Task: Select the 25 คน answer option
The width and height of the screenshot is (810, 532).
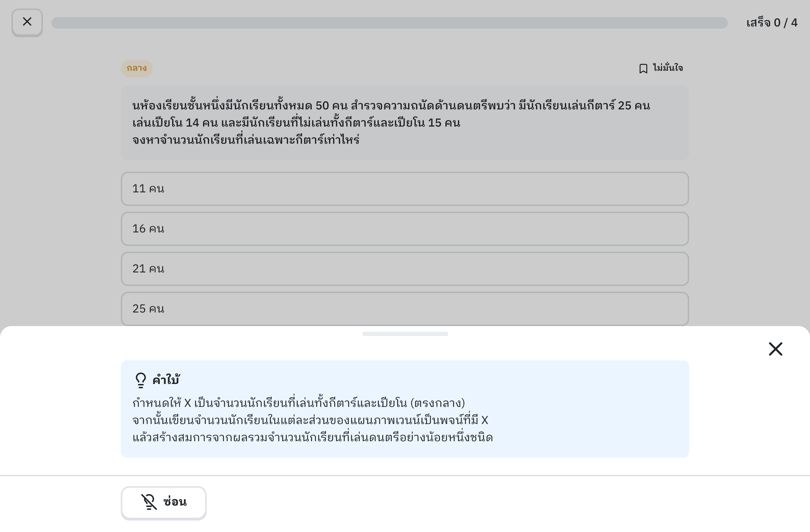Action: pos(405,309)
